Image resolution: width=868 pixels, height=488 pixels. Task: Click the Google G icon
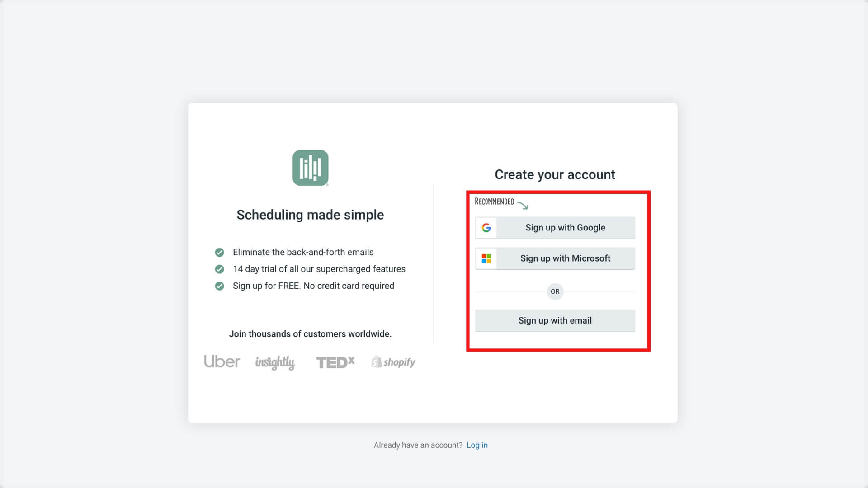486,228
